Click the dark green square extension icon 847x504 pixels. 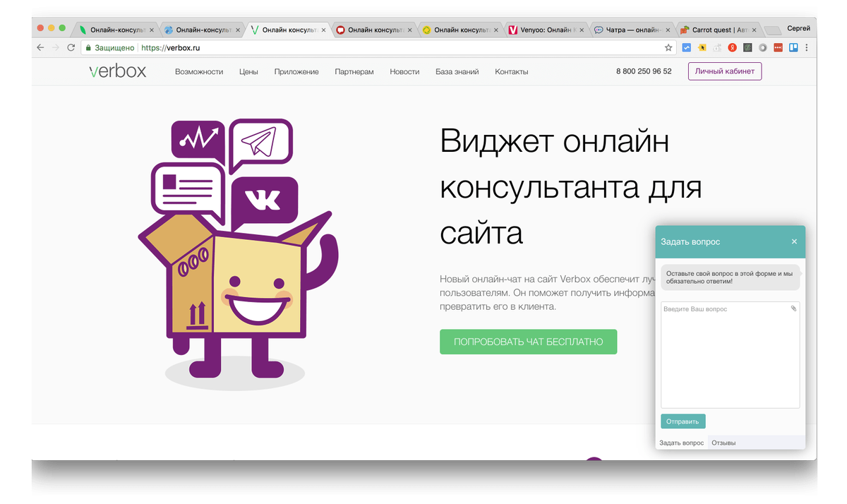747,48
